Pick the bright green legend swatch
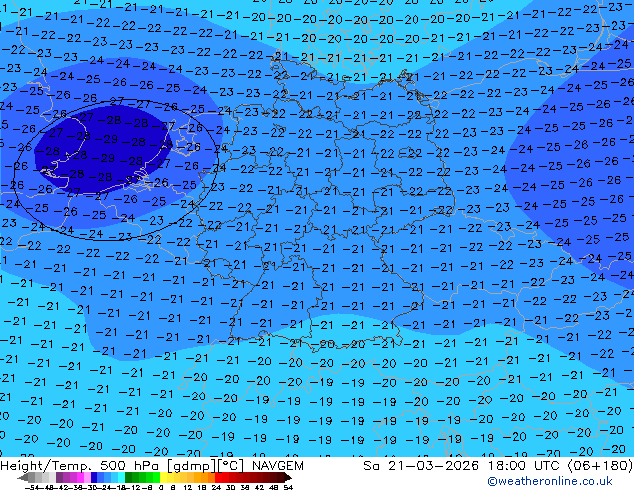Image resolution: width=634 pixels, height=490 pixels. (156, 477)
